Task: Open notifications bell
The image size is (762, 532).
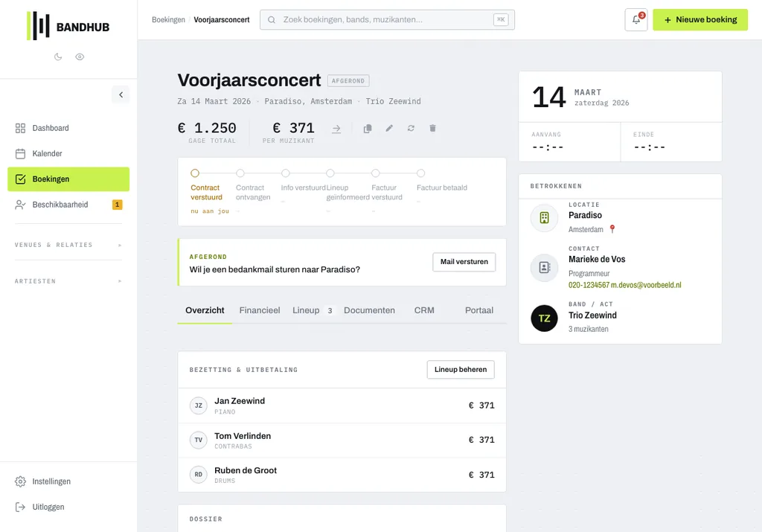Action: click(x=636, y=20)
